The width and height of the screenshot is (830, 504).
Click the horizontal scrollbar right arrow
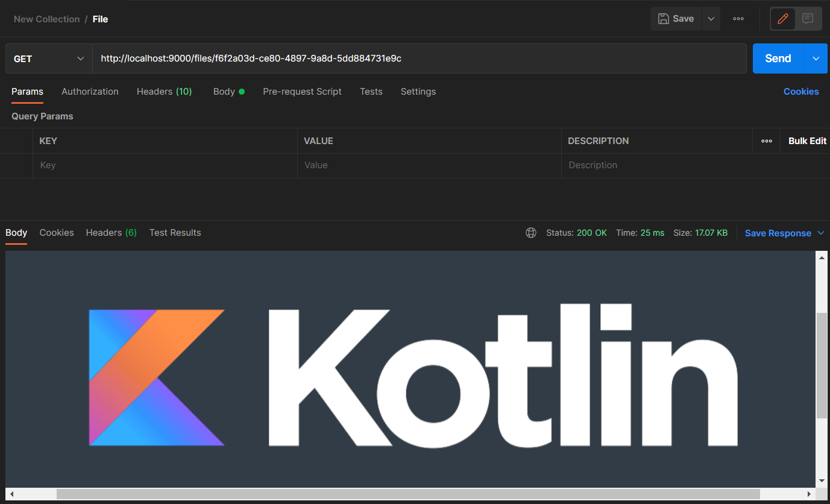pos(810,494)
